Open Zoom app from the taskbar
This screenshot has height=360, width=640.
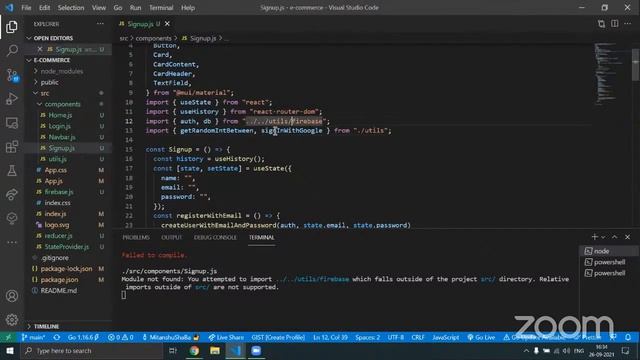[256, 351]
